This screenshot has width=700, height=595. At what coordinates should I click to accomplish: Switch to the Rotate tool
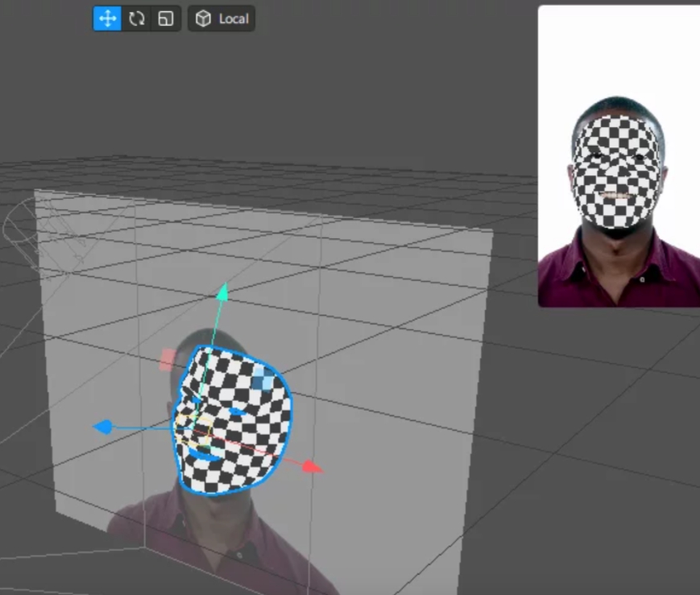pos(136,19)
